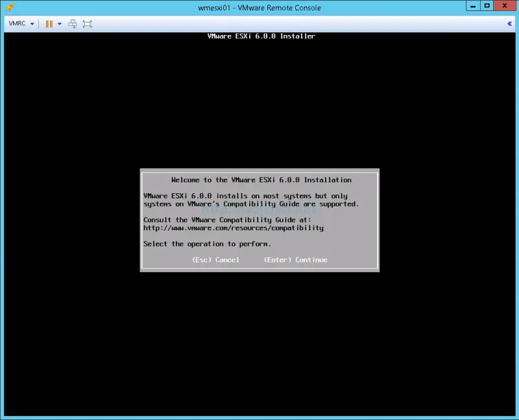Collapse the toolbar using the double chevron
Image resolution: width=519 pixels, height=420 pixels.
[509, 23]
